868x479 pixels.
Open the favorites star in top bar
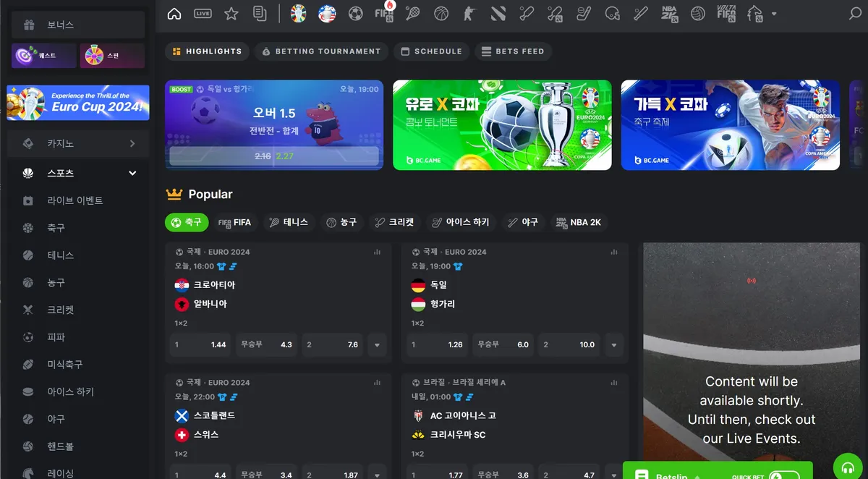(231, 13)
